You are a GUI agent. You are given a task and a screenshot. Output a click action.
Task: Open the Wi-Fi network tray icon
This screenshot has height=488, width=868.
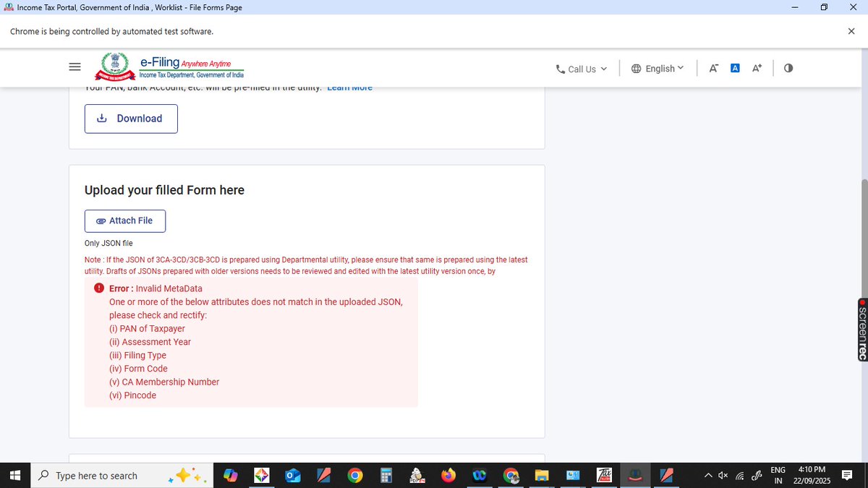pos(740,476)
